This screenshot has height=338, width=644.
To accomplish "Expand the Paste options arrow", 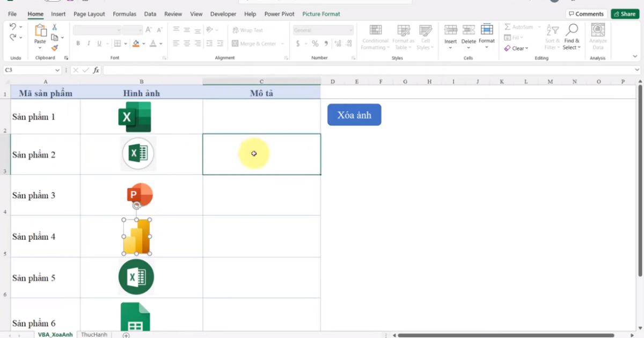I will [x=40, y=48].
